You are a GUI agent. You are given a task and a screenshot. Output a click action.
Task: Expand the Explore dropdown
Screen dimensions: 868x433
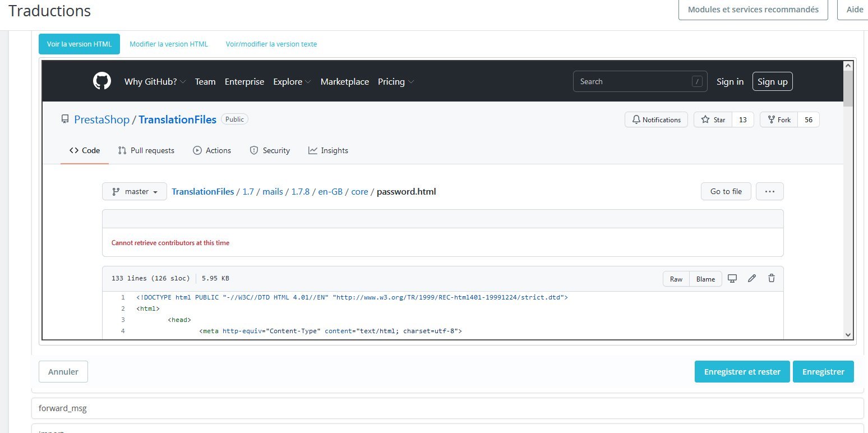pyautogui.click(x=292, y=82)
